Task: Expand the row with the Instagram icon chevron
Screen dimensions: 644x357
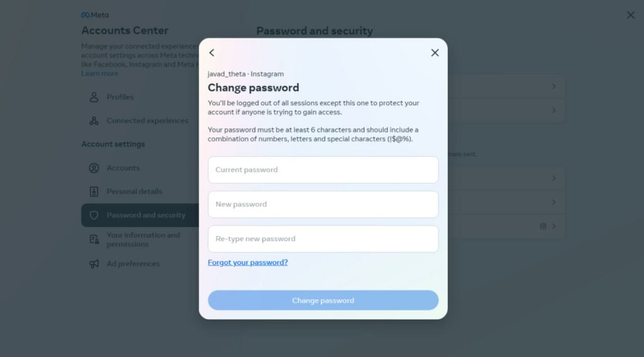Action: click(x=553, y=226)
